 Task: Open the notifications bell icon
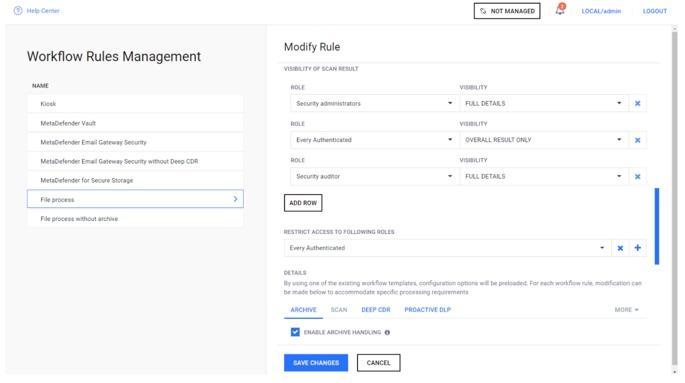560,10
